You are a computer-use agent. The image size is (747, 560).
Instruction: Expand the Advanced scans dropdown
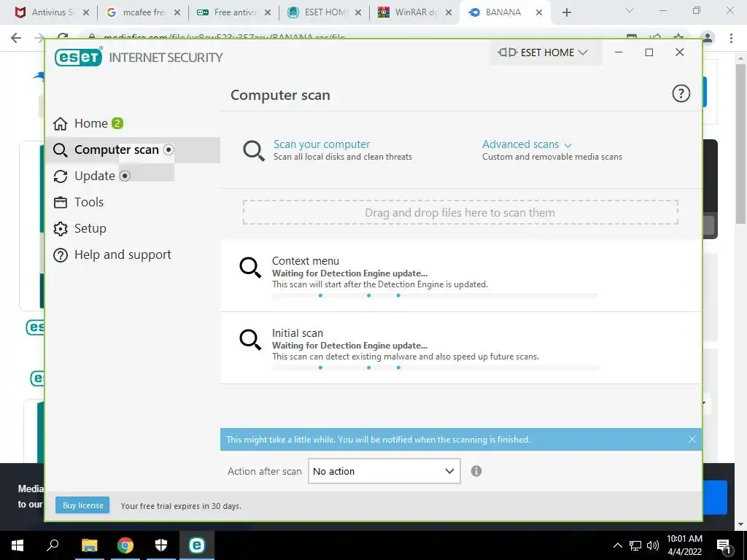click(x=527, y=144)
